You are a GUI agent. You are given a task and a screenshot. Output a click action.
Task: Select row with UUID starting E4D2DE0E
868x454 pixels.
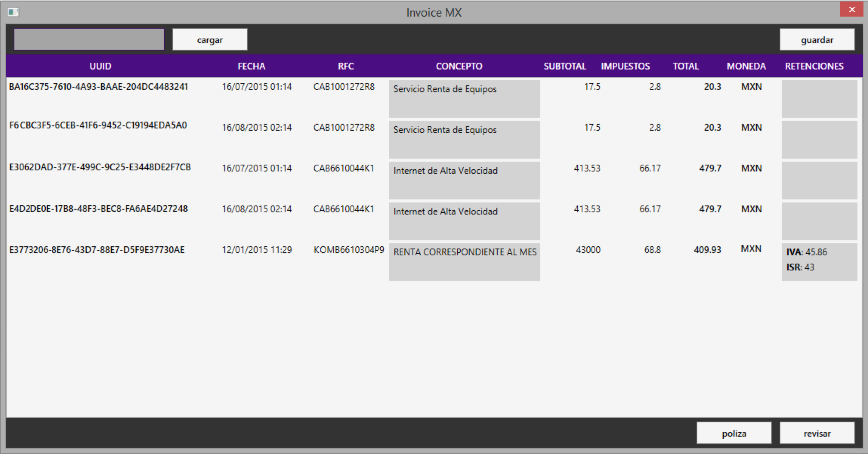[x=98, y=209]
